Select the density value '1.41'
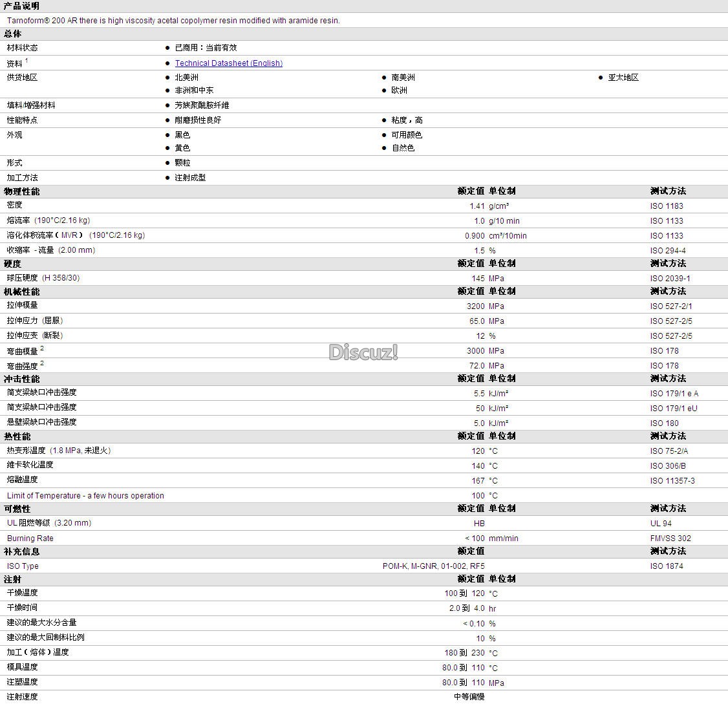Image resolution: width=728 pixels, height=704 pixels. point(477,206)
